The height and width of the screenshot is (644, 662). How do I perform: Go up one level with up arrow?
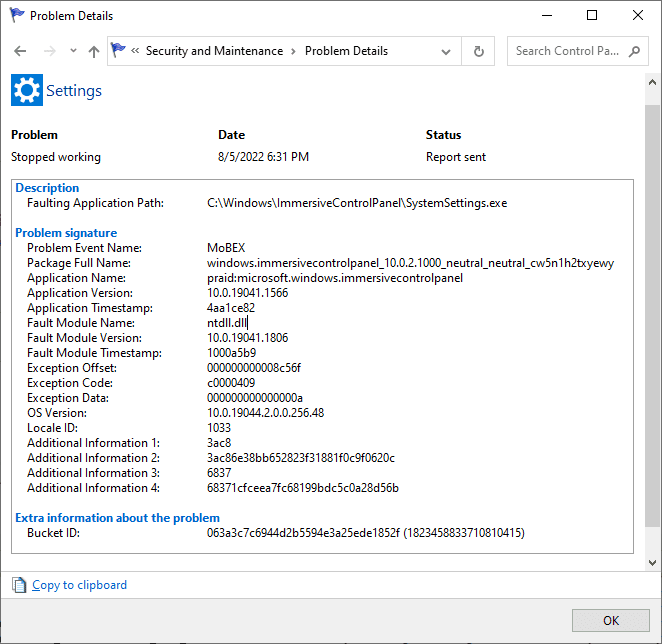(94, 52)
